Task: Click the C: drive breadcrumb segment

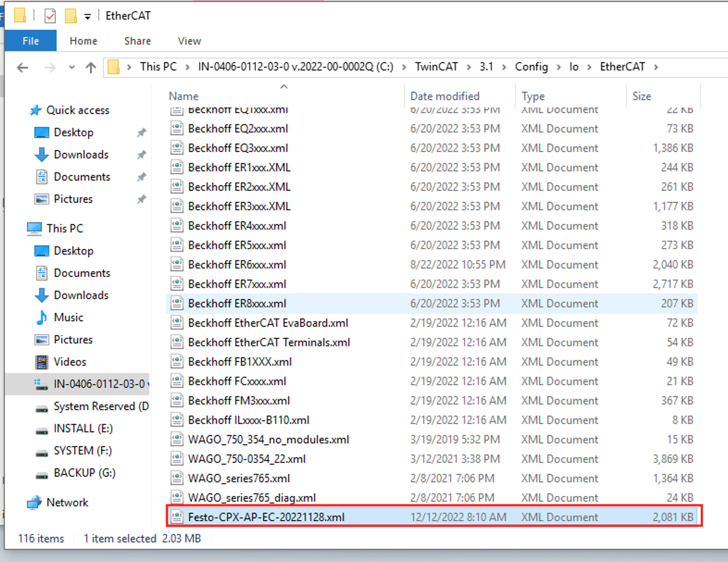Action: (295, 67)
